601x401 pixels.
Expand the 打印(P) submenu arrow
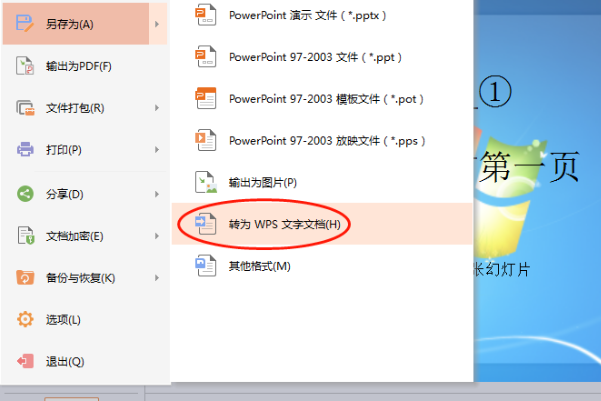tap(157, 150)
